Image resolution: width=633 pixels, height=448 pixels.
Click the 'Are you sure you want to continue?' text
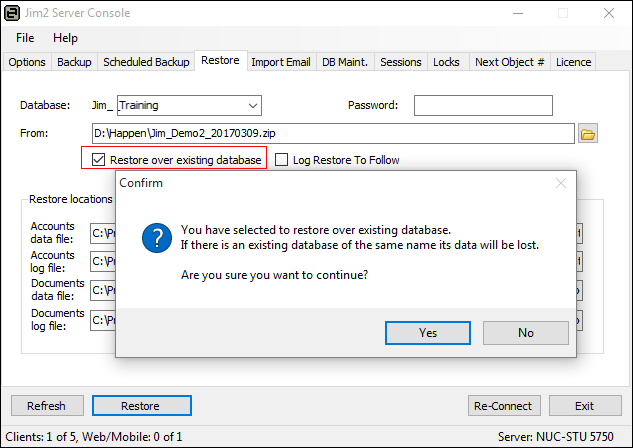(275, 275)
